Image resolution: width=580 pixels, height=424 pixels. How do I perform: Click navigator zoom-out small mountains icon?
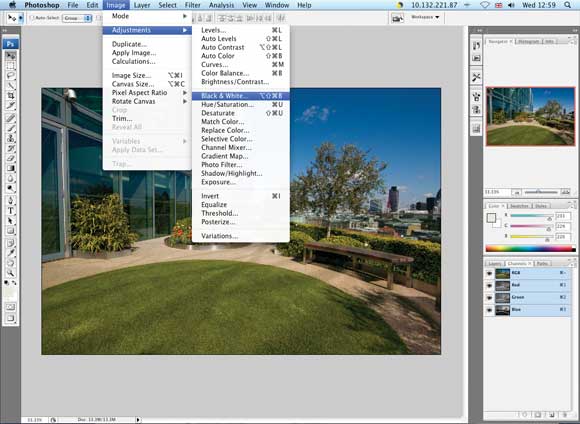(x=516, y=192)
